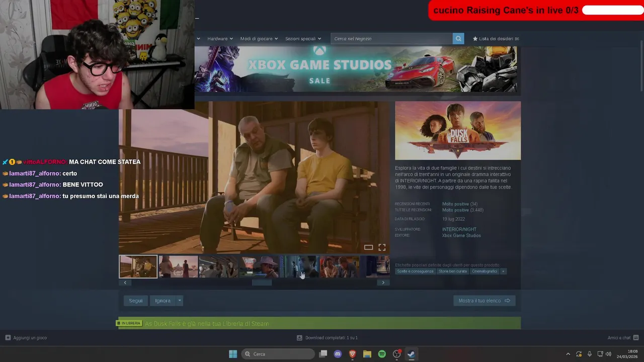
Task: Click the Cerca nel Negozio search field
Action: click(x=391, y=39)
